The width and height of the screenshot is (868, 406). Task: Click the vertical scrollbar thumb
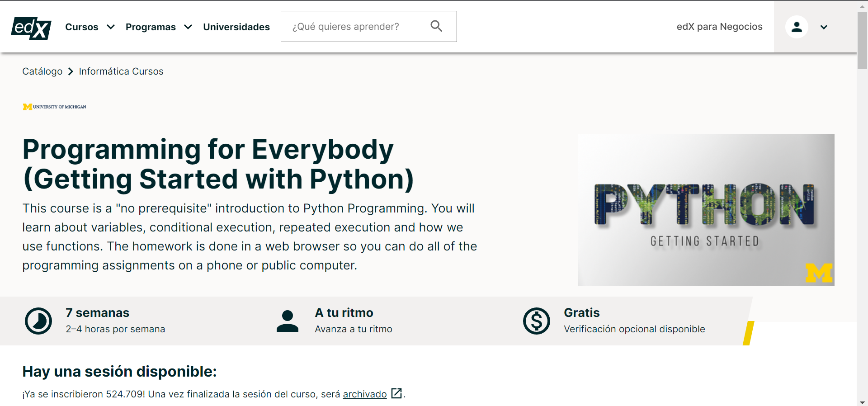click(862, 41)
